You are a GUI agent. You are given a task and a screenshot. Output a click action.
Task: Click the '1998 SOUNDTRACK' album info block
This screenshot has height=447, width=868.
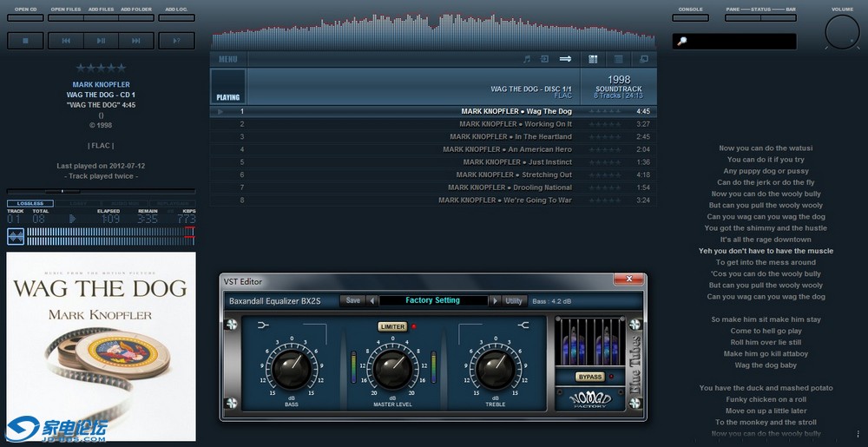618,87
